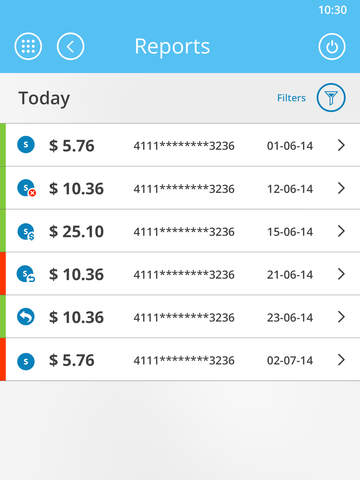Select the return arrow icon on 23-06-14 row
This screenshot has height=480, width=360.
[x=26, y=316]
